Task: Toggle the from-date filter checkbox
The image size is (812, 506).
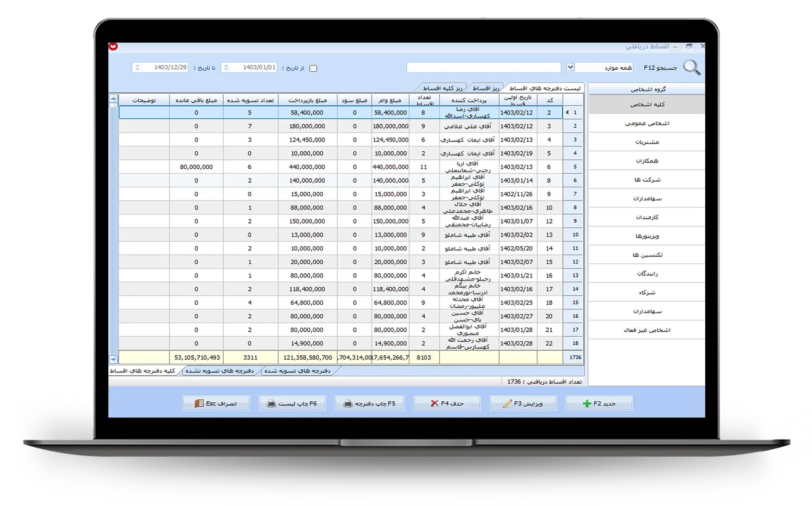Action: [x=313, y=68]
